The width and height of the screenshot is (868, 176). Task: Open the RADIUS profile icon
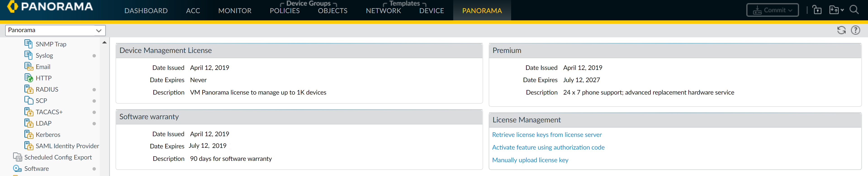(x=28, y=89)
